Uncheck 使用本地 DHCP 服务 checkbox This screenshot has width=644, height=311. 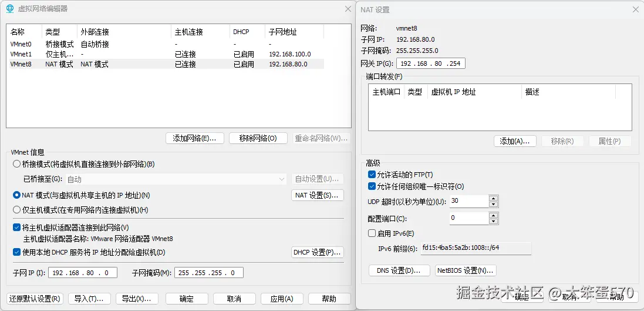click(17, 252)
